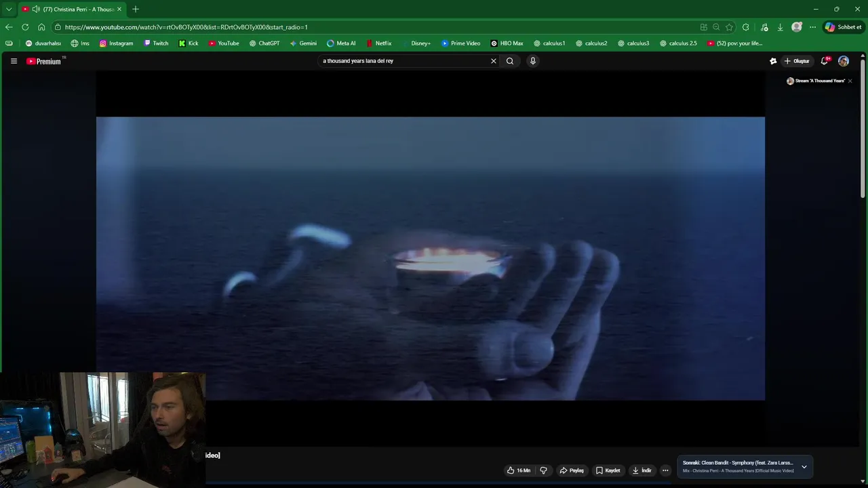Screen dimensions: 868x488
Task: Open the Kick bookmark
Action: [x=189, y=43]
